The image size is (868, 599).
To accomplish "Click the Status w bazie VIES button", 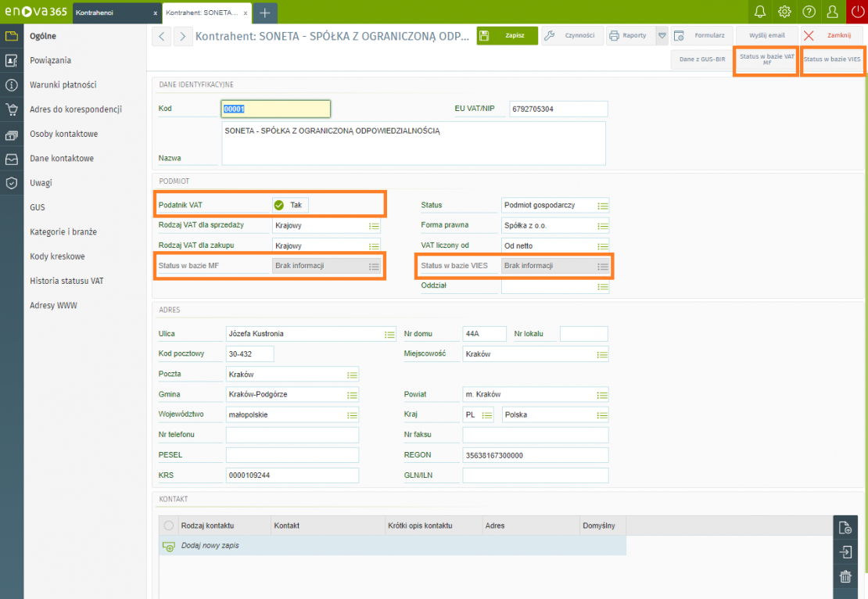I will 833,59.
